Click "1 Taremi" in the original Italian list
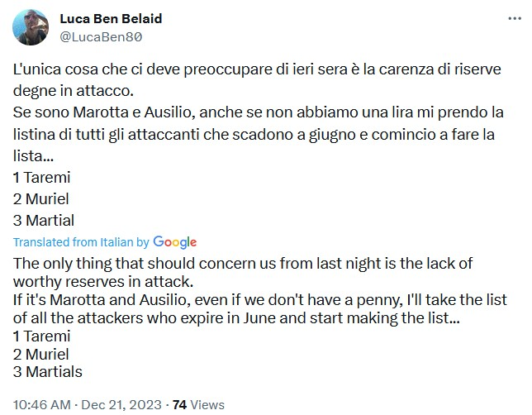This screenshot has height=415, width=532. 43,177
